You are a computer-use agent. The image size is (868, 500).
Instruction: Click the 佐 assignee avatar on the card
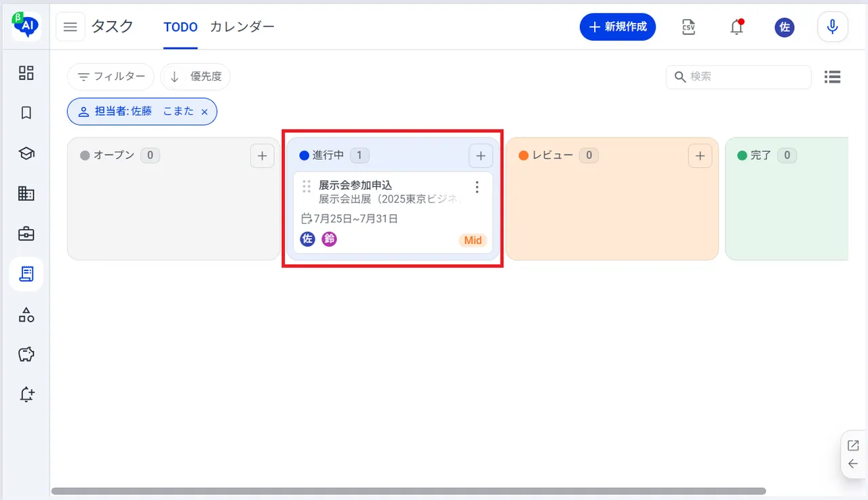308,239
